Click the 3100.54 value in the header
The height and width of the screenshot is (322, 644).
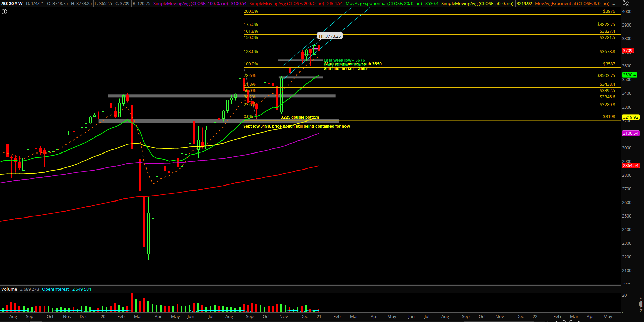(x=239, y=4)
